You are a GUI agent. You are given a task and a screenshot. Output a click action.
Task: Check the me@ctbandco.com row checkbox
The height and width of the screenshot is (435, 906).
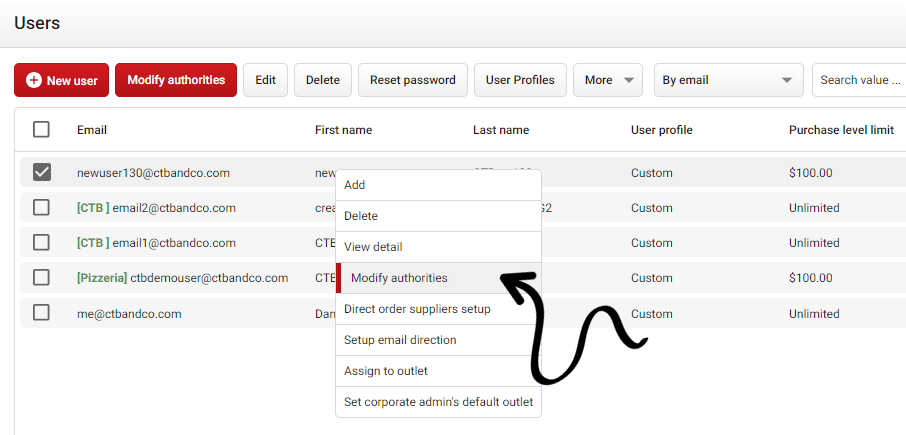(x=41, y=312)
